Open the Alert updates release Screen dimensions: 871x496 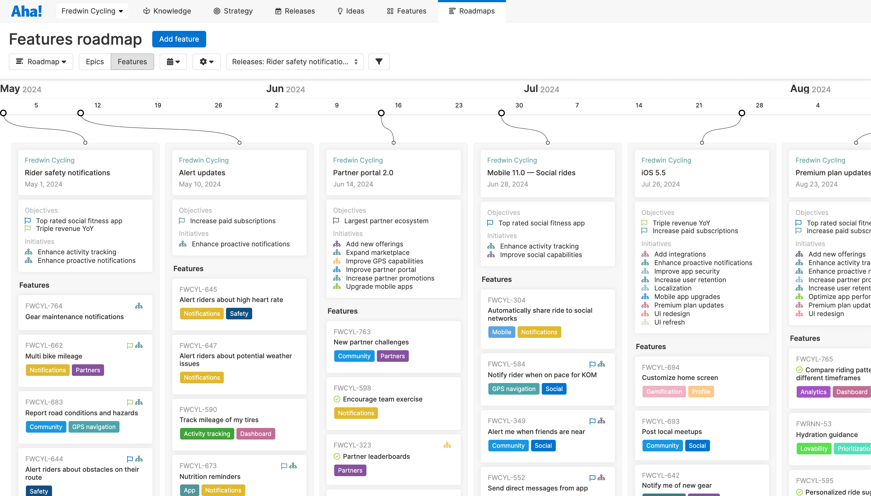202,173
